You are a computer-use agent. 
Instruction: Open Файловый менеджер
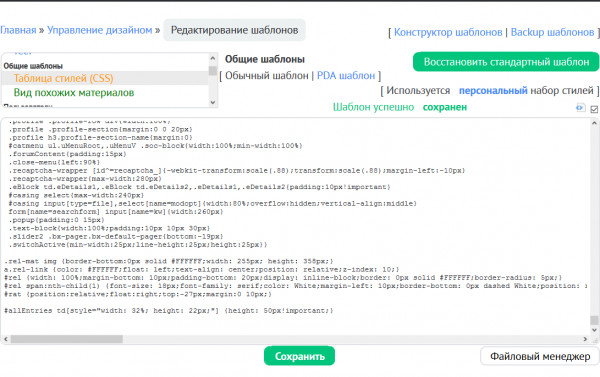540,356
